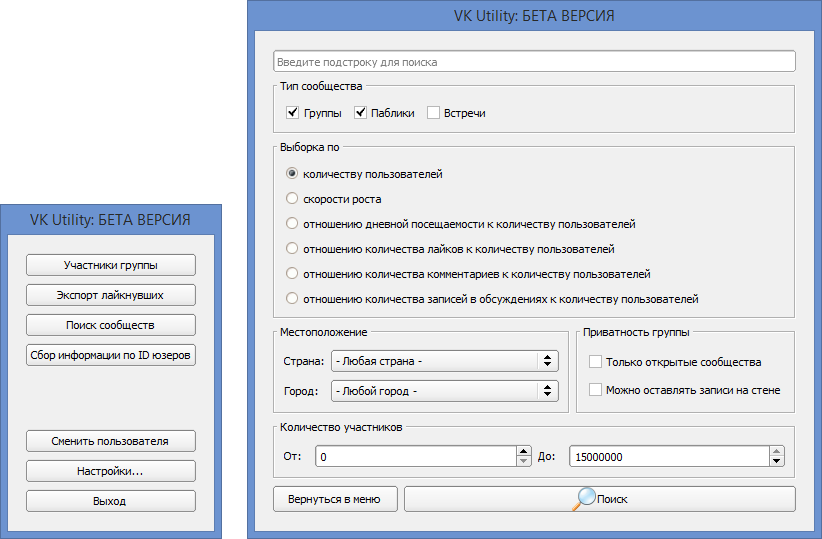Click the От participants count field
Viewport: 822px width, 539px height.
click(416, 456)
